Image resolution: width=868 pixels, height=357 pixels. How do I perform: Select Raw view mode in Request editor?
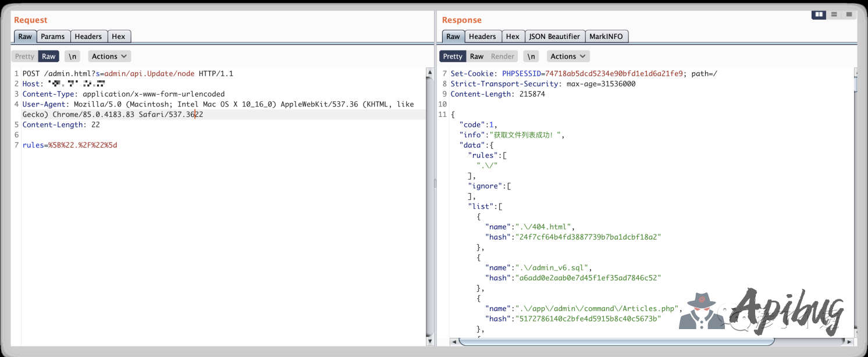click(49, 56)
